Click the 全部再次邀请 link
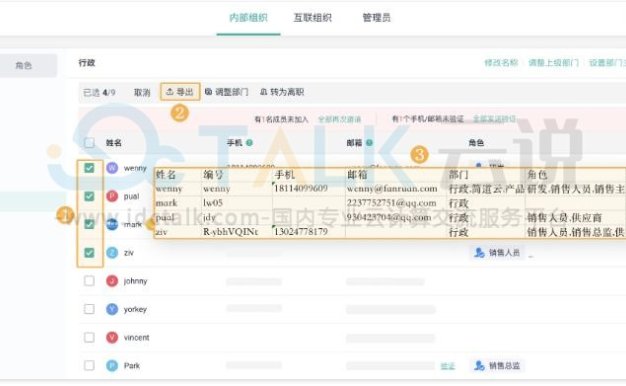626x386 pixels. tap(339, 119)
